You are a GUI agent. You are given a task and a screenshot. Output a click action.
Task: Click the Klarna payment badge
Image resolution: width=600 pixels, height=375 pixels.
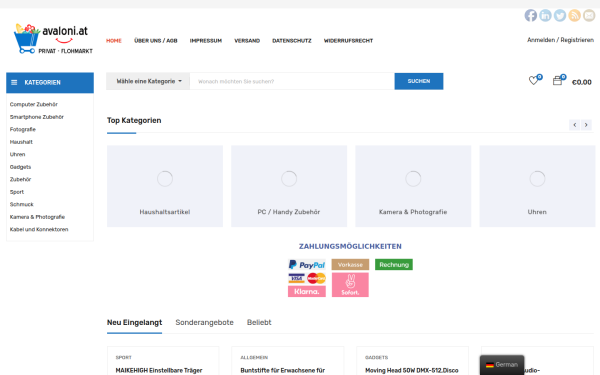(x=307, y=292)
